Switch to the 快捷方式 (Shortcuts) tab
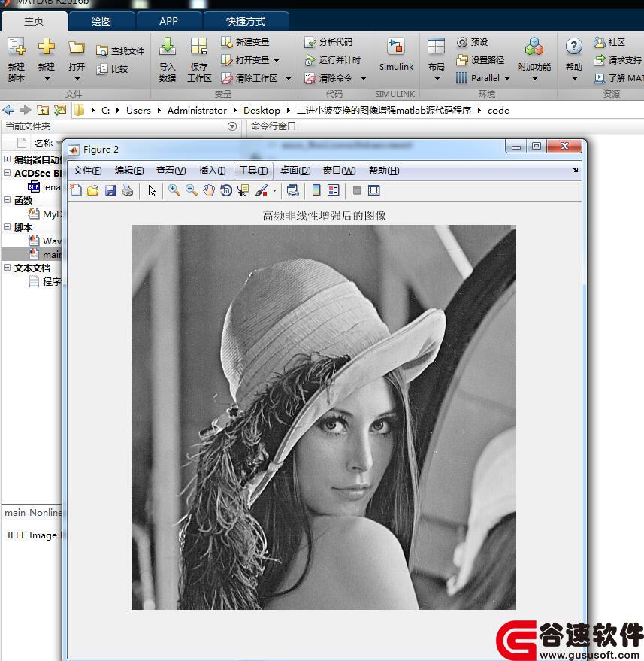Viewport: 644px width, 661px height. pos(246,21)
